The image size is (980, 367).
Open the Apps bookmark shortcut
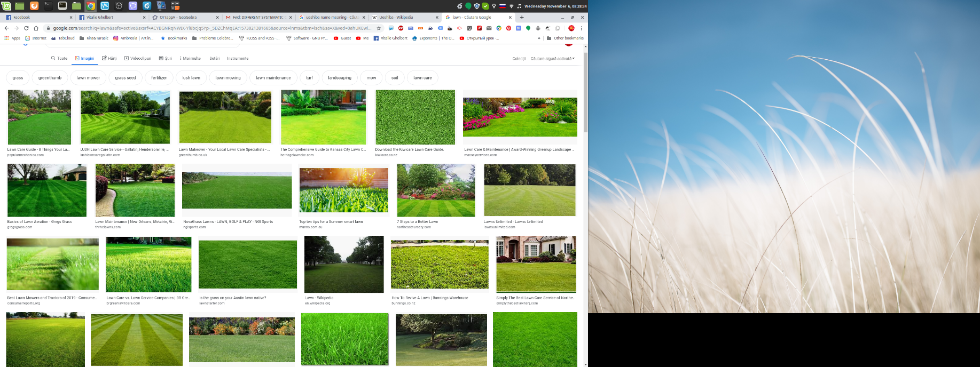tap(12, 38)
